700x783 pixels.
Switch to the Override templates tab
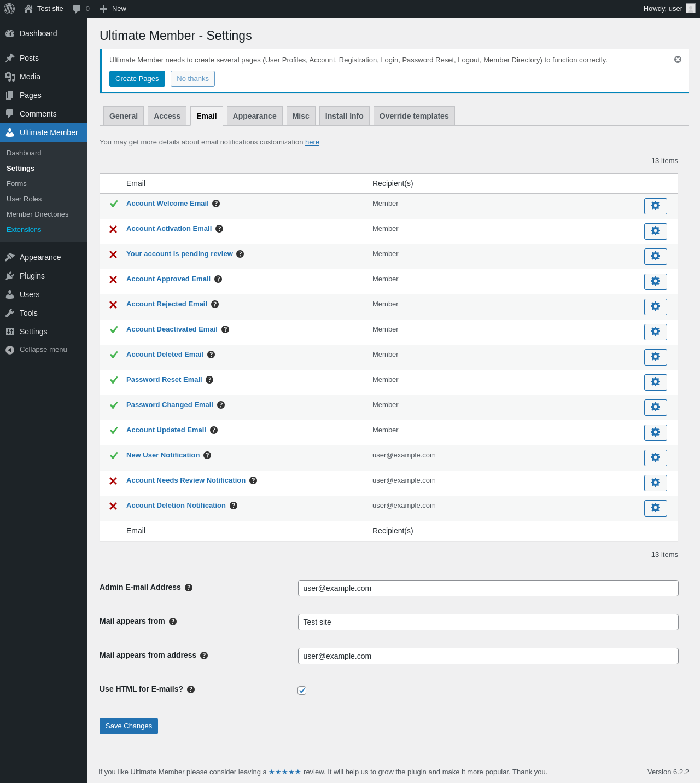point(413,116)
